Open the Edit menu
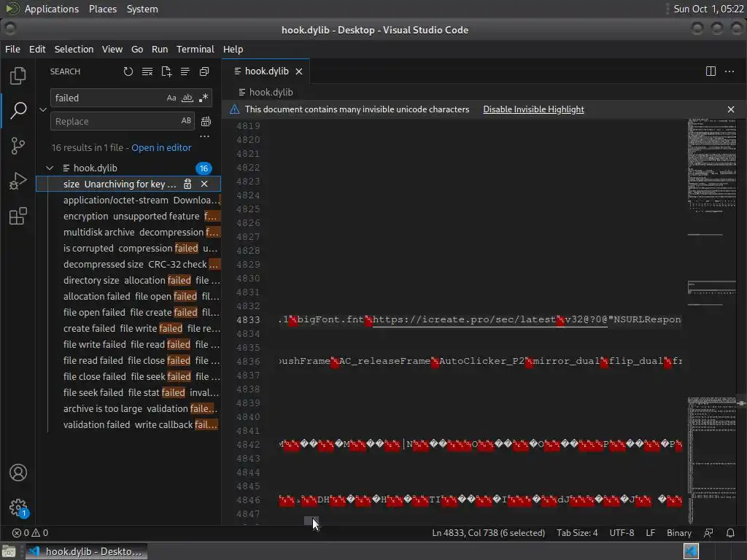This screenshot has width=747, height=560. click(37, 49)
